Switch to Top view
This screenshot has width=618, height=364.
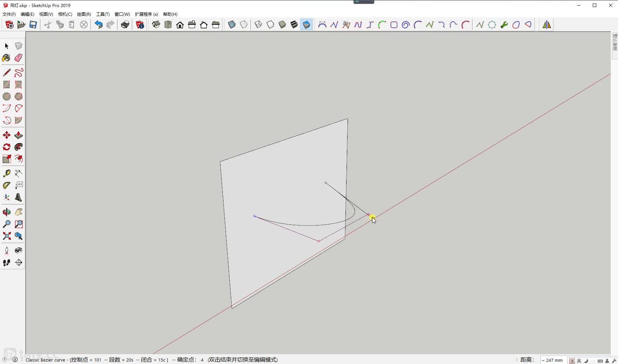pyautogui.click(x=168, y=25)
